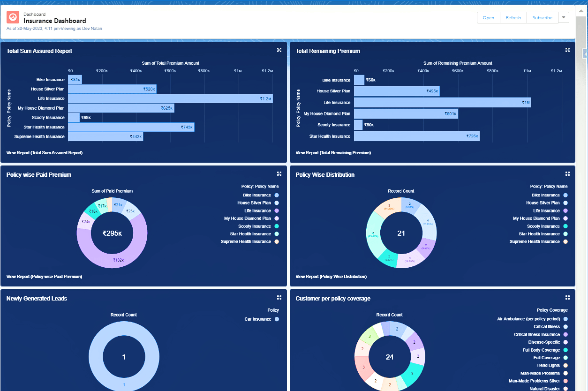Click Star Health Insurance ₹743к bar
The width and height of the screenshot is (588, 391).
pyautogui.click(x=131, y=127)
